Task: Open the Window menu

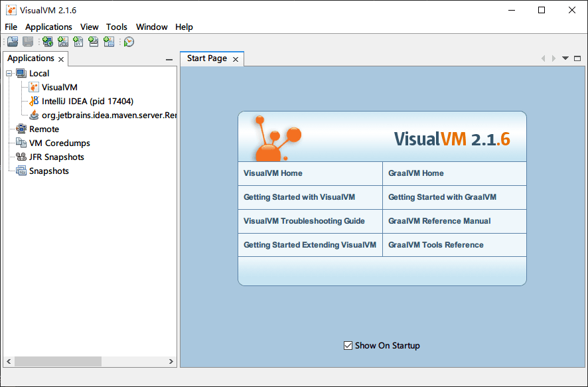Action: coord(151,27)
